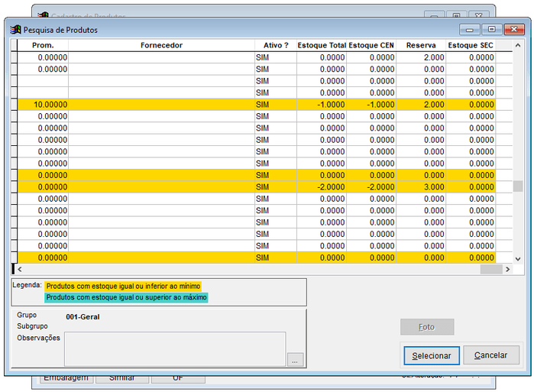Click the Estoque Total column header

pos(322,45)
